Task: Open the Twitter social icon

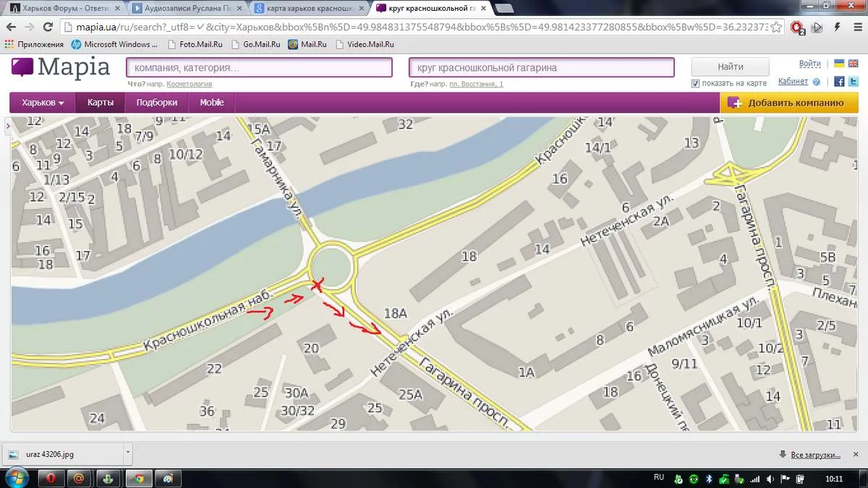Action: pos(853,82)
